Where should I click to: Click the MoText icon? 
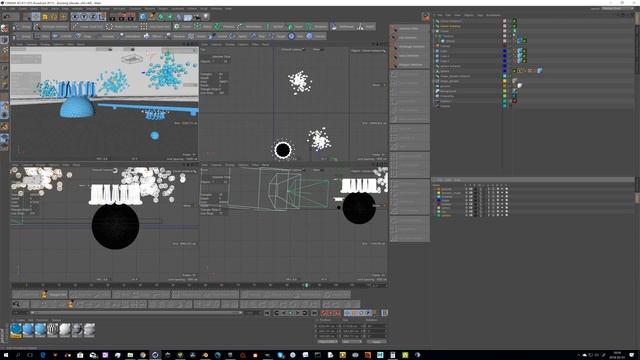pos(269,27)
